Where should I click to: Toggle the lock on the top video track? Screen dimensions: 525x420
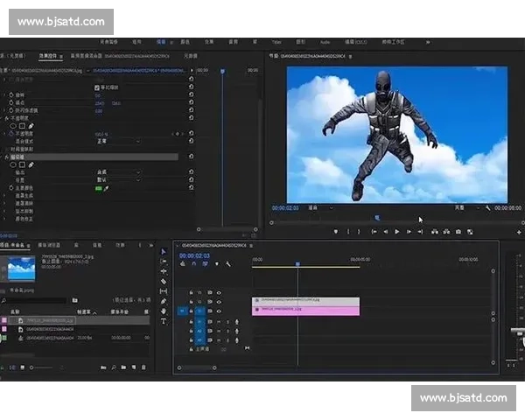click(192, 292)
